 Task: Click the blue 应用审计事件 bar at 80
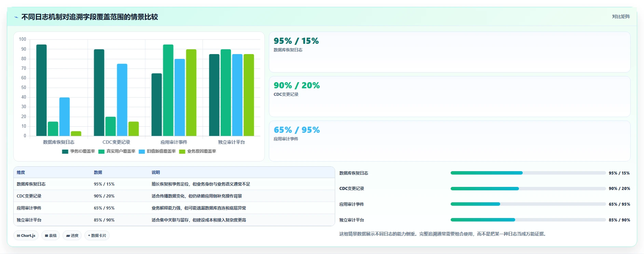click(180, 98)
